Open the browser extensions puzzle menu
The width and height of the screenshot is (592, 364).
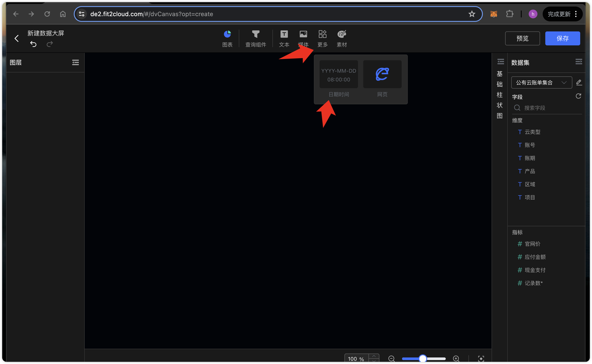point(509,14)
